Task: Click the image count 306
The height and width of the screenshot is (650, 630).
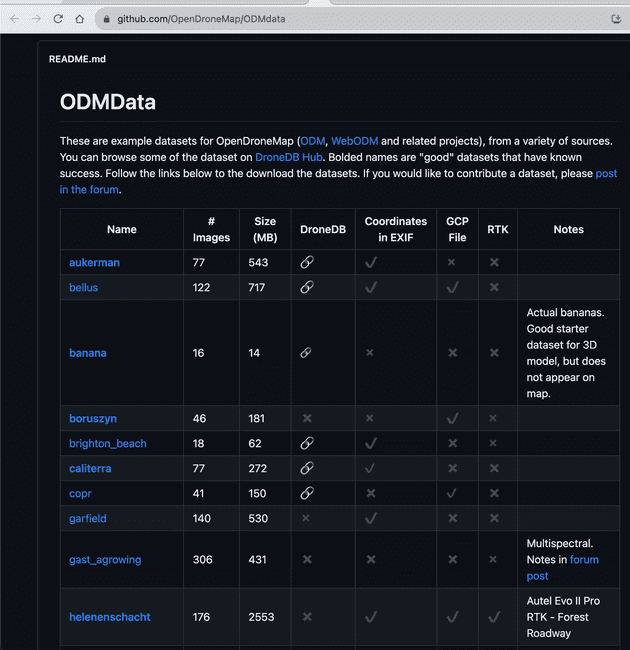Action: click(x=203, y=560)
